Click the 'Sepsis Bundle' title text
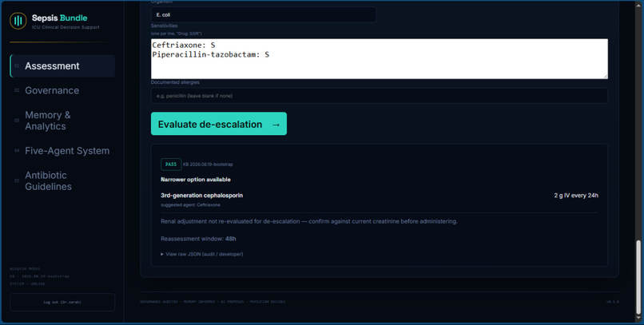 pyautogui.click(x=60, y=18)
